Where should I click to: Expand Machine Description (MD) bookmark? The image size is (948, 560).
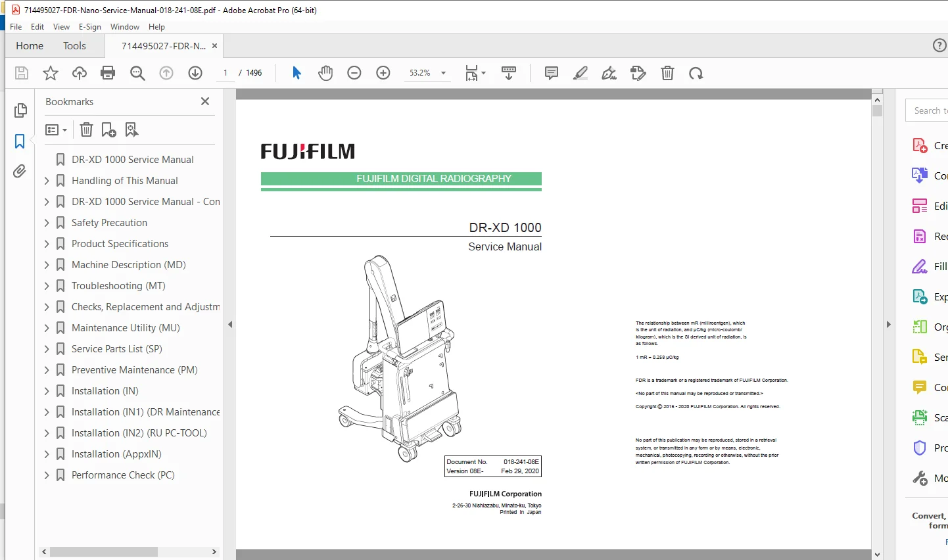[x=47, y=265]
